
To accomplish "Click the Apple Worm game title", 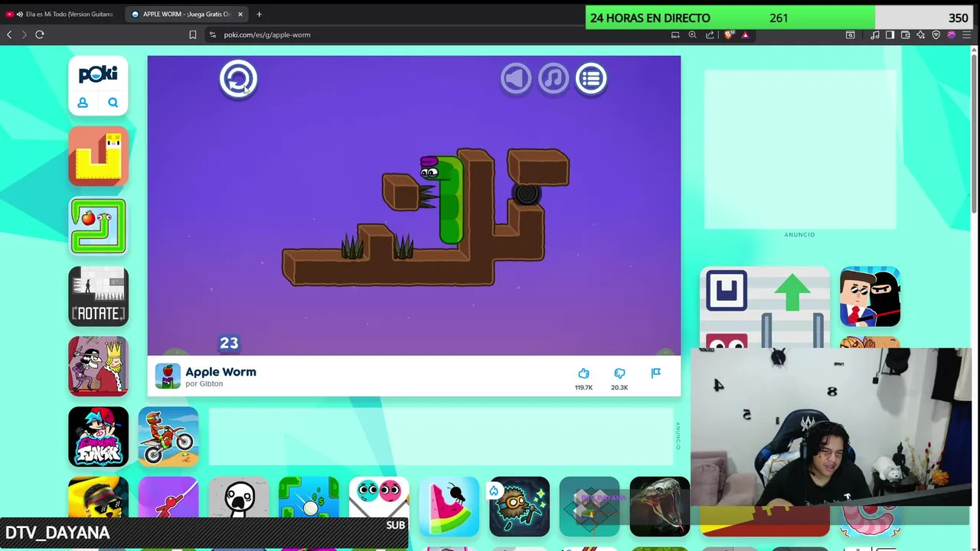I will click(x=220, y=372).
